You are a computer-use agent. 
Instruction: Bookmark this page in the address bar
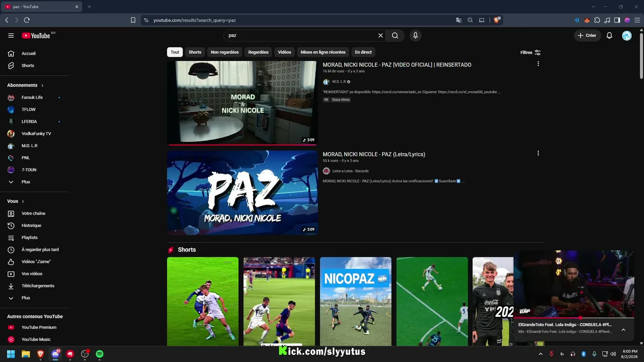click(133, 20)
